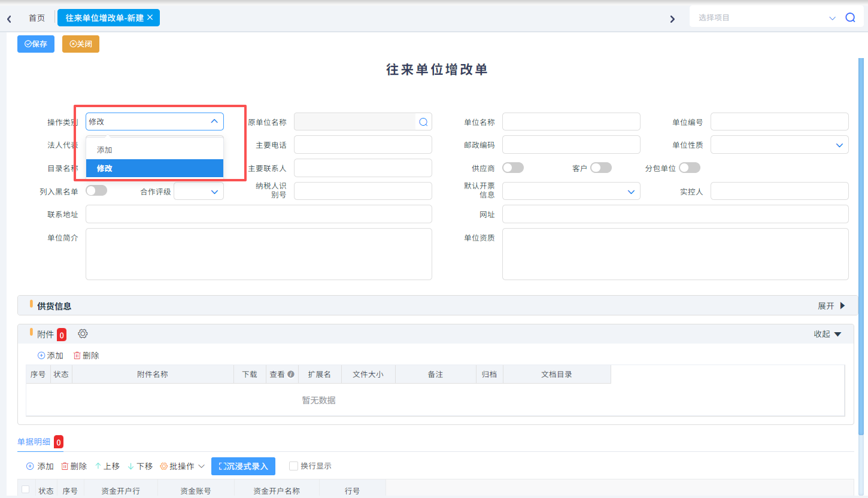The image size is (868, 498).
Task: Collapse the 附件 section
Action: pos(827,334)
